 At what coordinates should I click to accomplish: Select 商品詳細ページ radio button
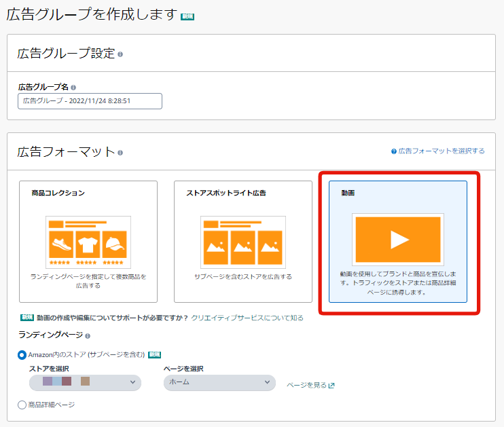pos(22,405)
